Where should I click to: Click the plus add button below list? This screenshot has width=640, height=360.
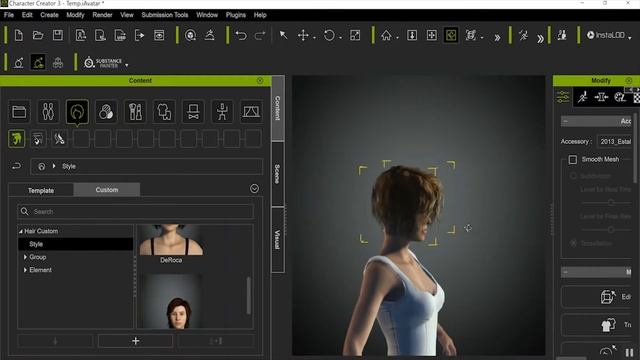click(136, 341)
